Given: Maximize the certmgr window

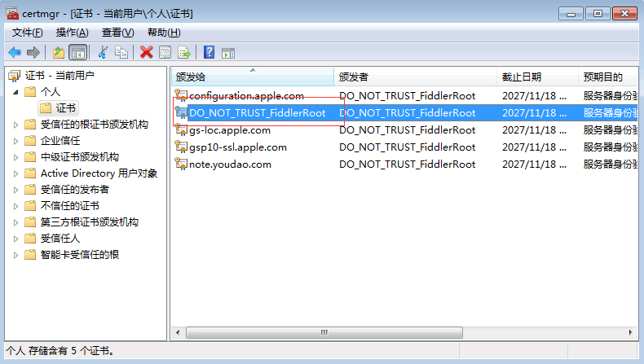Looking at the screenshot, I should (598, 14).
